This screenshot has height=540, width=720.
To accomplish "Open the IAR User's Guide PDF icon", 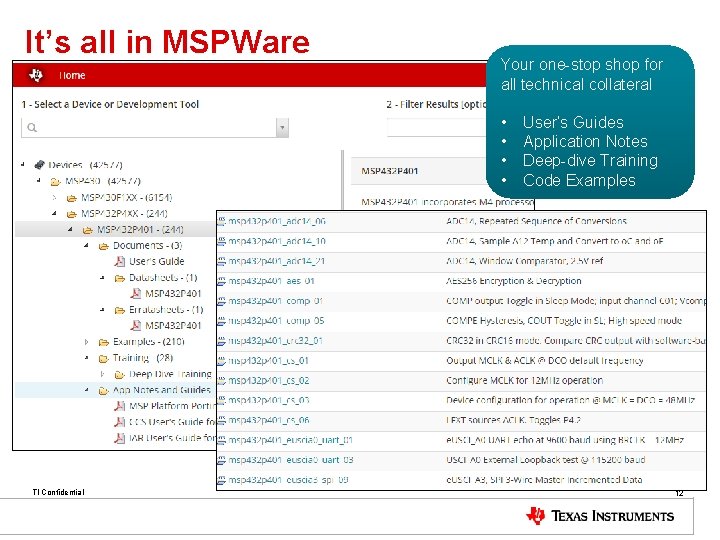I will 119,438.
